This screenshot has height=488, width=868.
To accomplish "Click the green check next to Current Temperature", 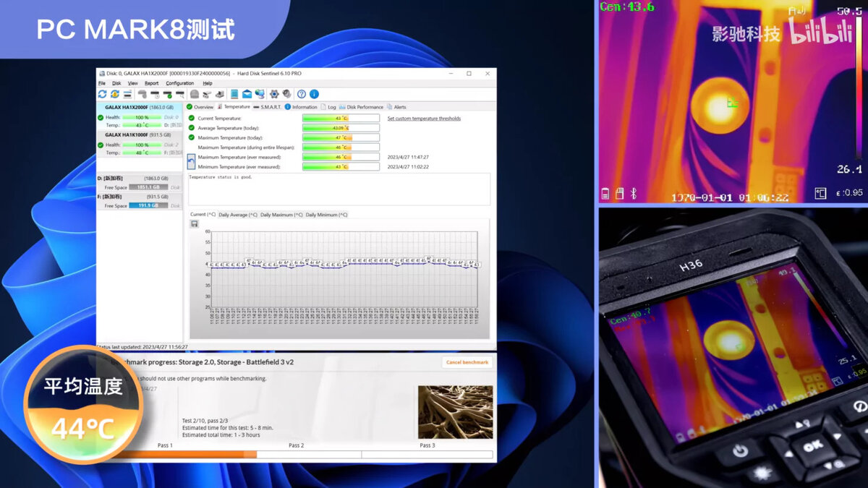I will pyautogui.click(x=192, y=118).
